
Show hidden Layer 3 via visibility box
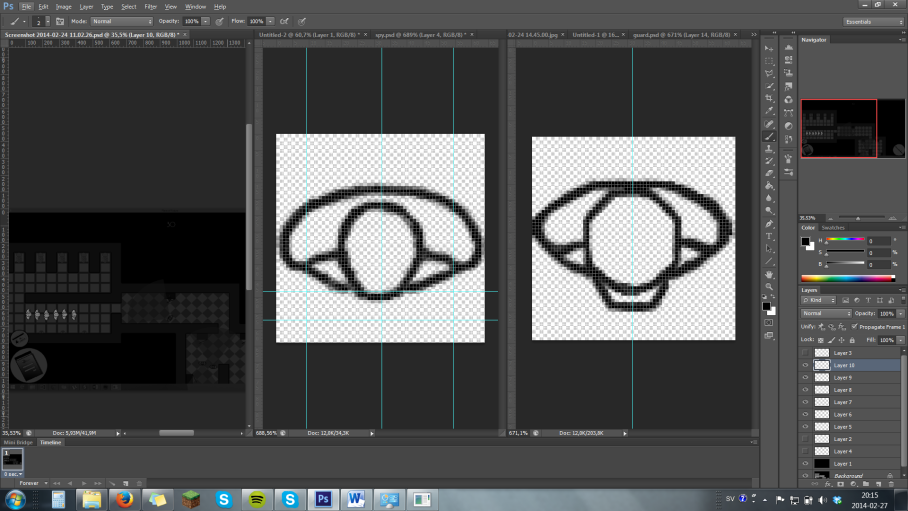point(805,353)
